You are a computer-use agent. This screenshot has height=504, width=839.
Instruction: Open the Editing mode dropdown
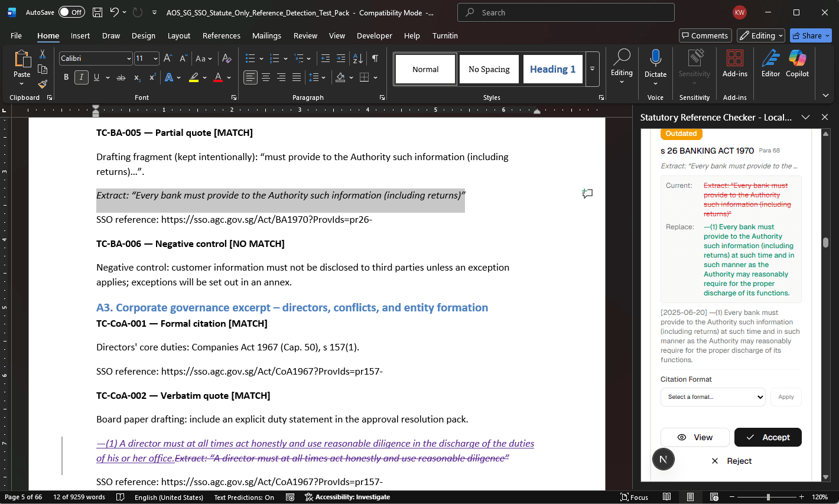pyautogui.click(x=761, y=35)
